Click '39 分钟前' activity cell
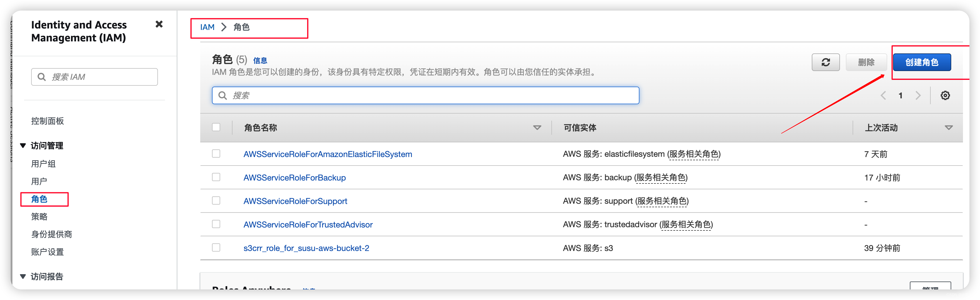The height and width of the screenshot is (300, 980). click(x=882, y=248)
